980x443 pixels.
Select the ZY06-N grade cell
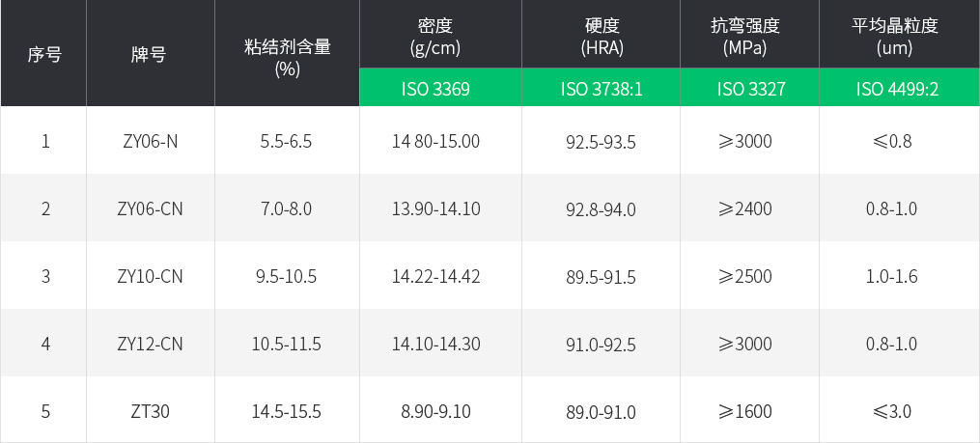click(x=150, y=142)
